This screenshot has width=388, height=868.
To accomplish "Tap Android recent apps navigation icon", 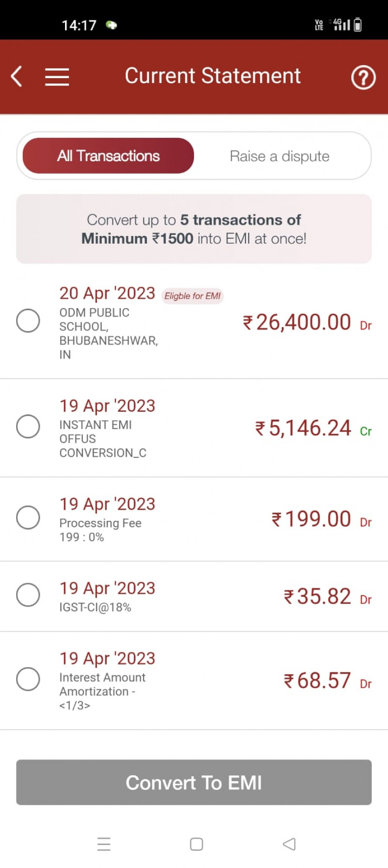I will pyautogui.click(x=104, y=844).
